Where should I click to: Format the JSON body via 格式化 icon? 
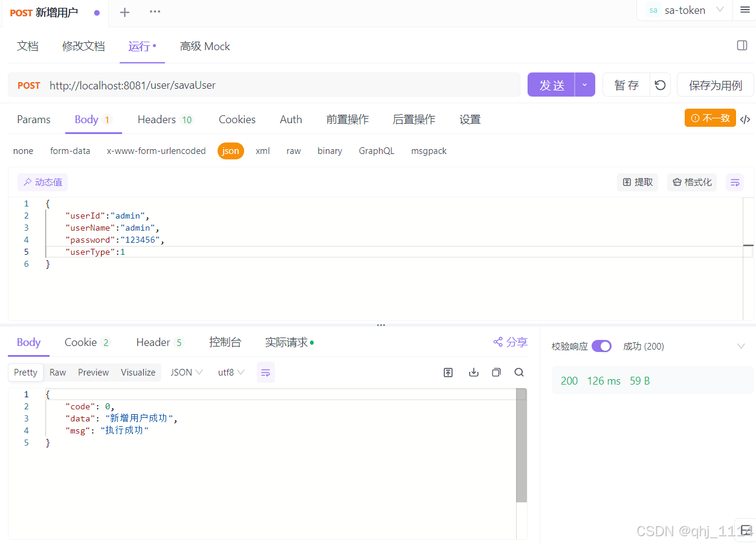click(691, 182)
